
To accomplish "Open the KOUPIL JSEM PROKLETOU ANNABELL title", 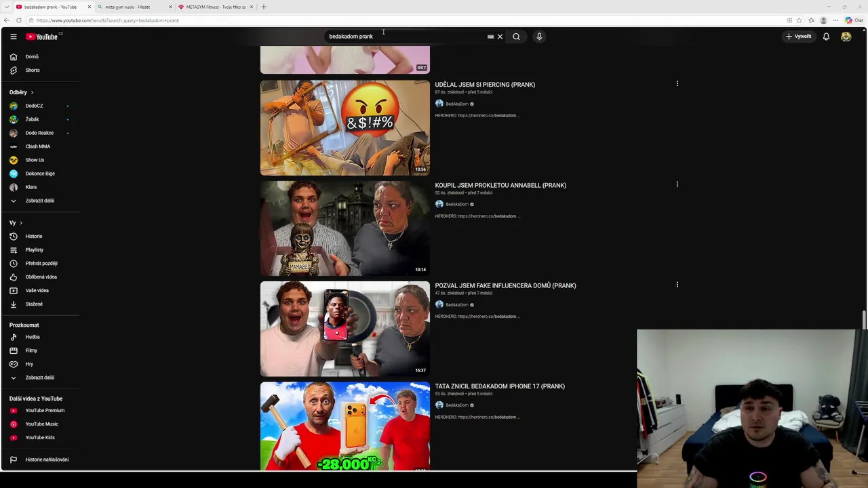I will coord(500,185).
